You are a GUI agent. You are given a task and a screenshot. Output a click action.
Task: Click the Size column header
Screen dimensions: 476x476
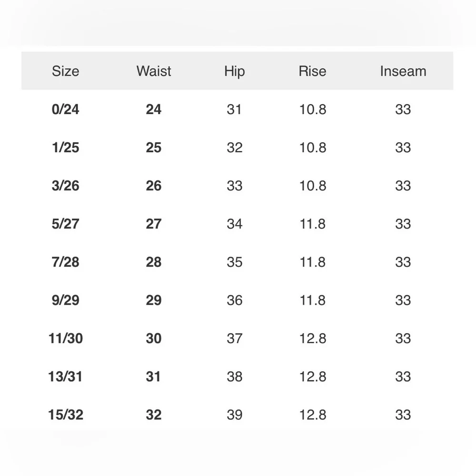[x=65, y=71]
